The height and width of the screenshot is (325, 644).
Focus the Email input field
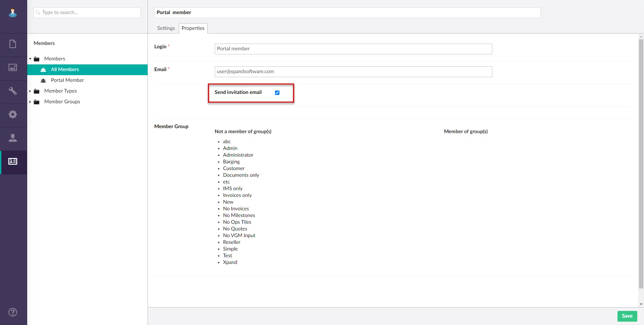pyautogui.click(x=353, y=72)
